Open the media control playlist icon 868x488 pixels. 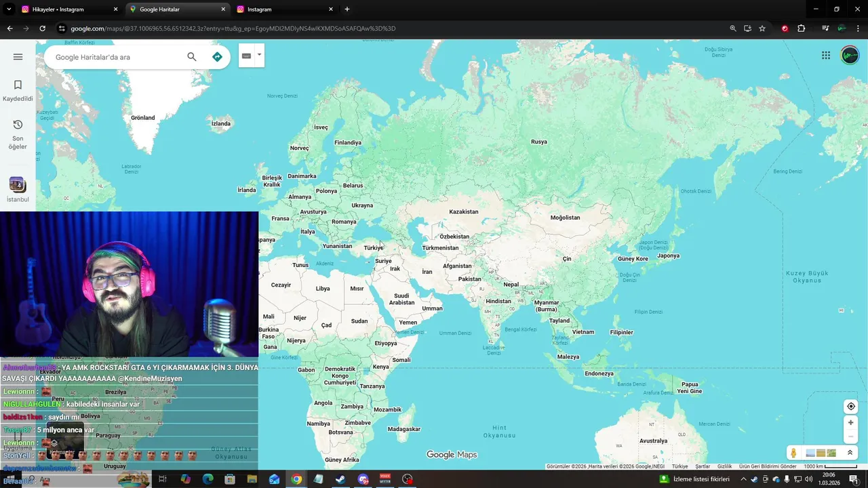(x=825, y=28)
